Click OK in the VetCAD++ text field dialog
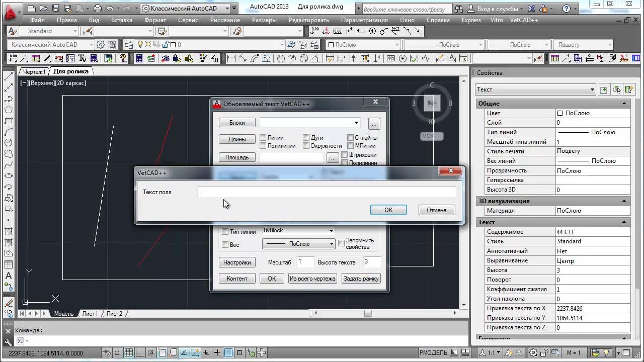The width and height of the screenshot is (644, 362). click(388, 210)
